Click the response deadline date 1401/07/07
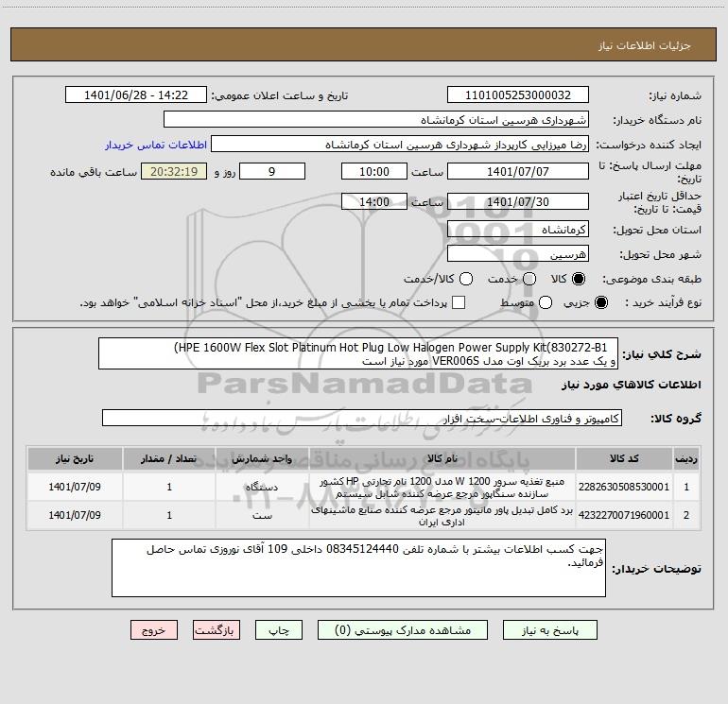The width and height of the screenshot is (728, 704). click(x=518, y=172)
